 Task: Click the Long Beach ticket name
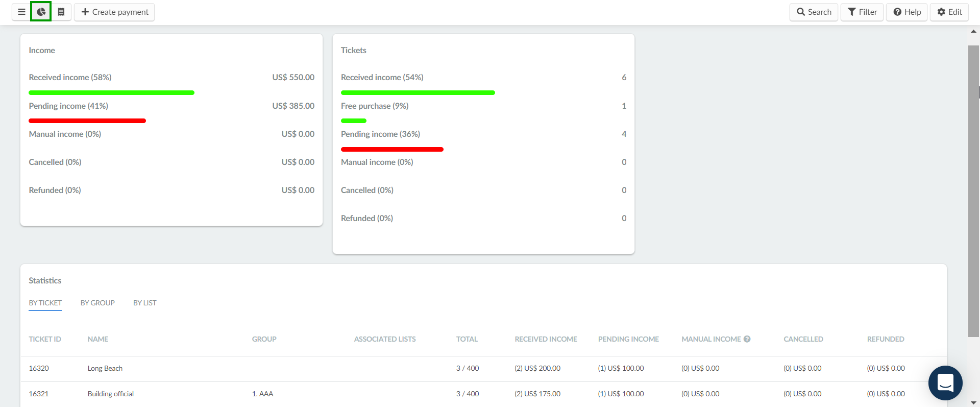(105, 368)
